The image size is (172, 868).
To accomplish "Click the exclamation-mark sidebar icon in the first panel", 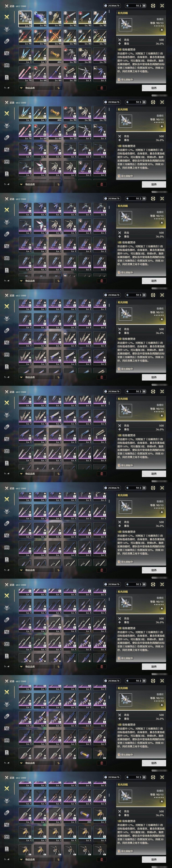I will [x=7, y=77].
